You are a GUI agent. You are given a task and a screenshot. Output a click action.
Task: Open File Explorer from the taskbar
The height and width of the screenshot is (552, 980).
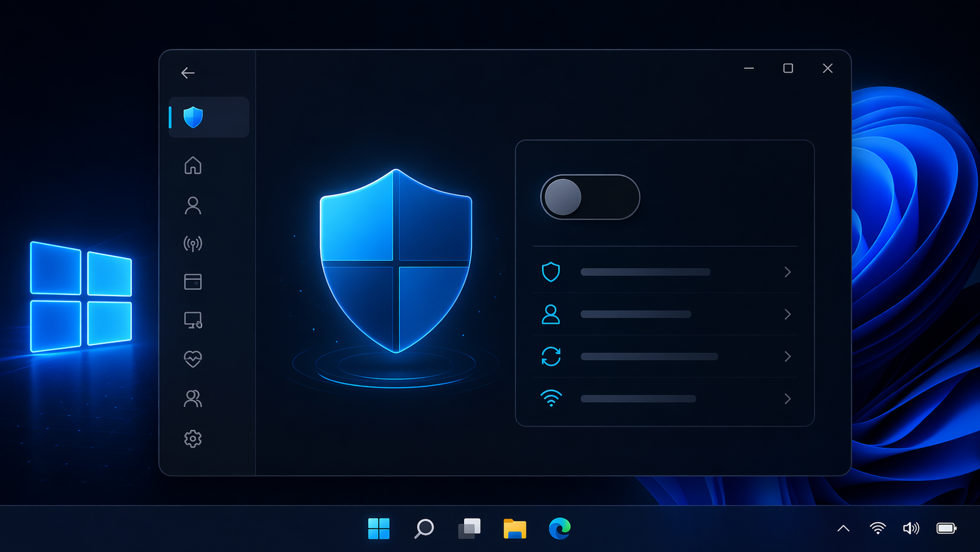[514, 529]
